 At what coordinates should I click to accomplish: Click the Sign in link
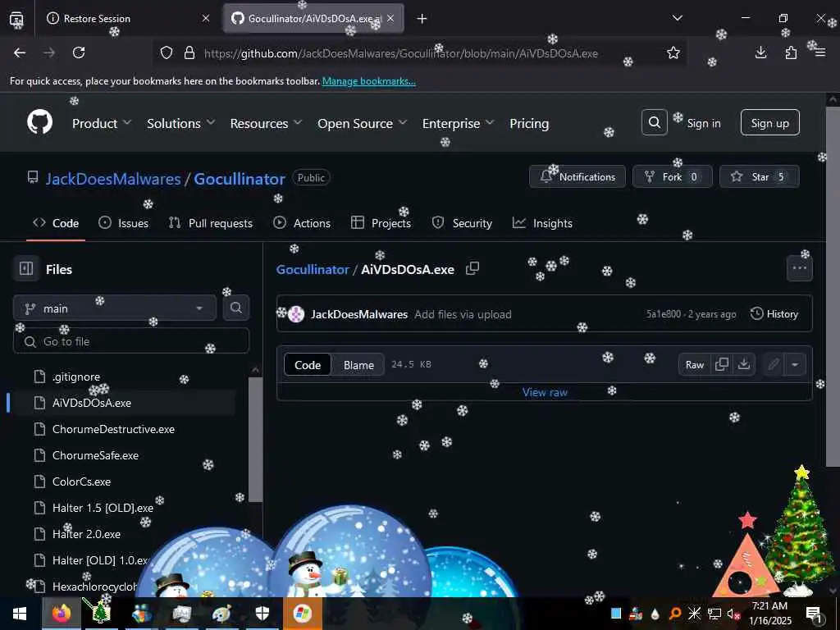click(x=704, y=123)
